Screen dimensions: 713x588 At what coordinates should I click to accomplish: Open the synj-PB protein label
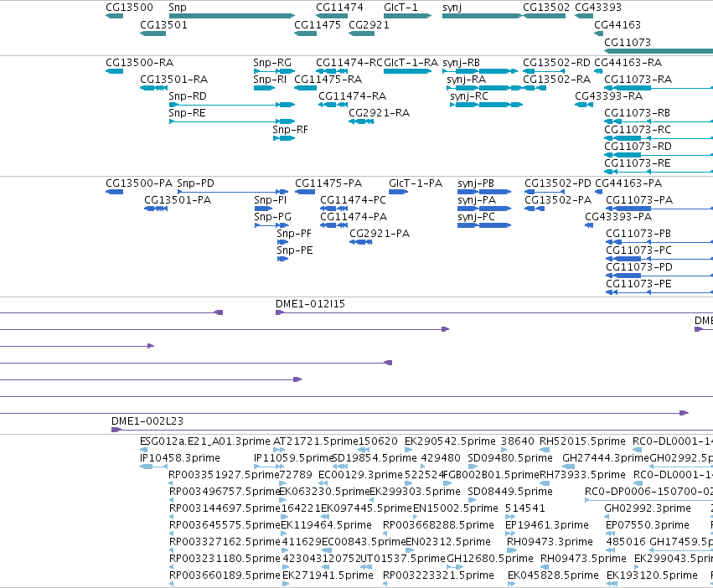476,183
